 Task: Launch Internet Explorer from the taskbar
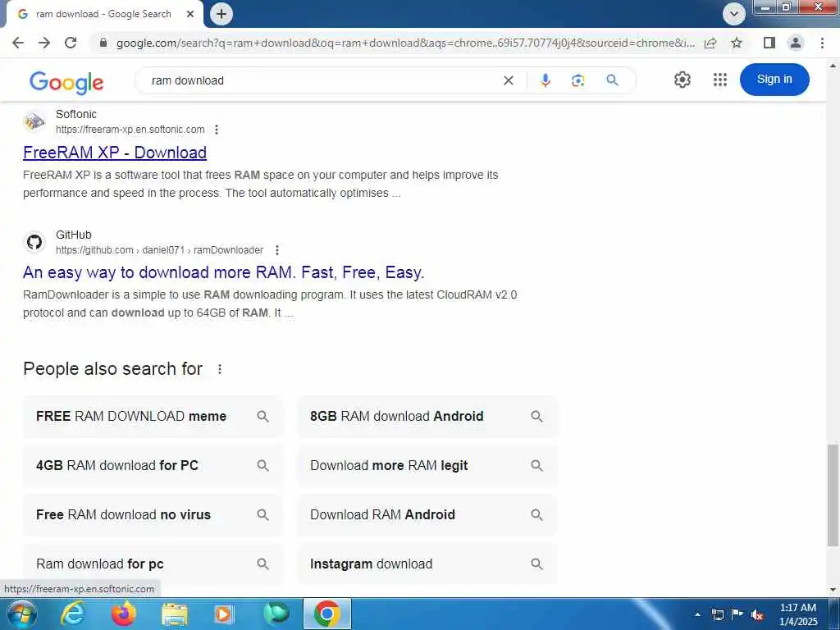point(73,614)
